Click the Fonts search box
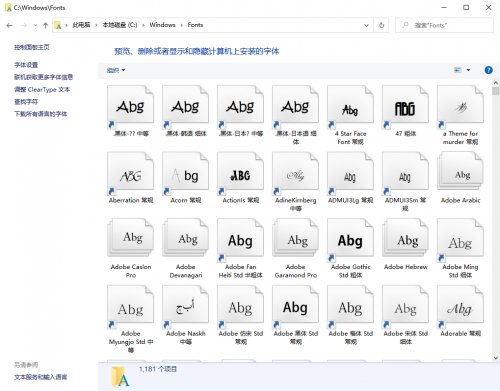 click(x=444, y=25)
